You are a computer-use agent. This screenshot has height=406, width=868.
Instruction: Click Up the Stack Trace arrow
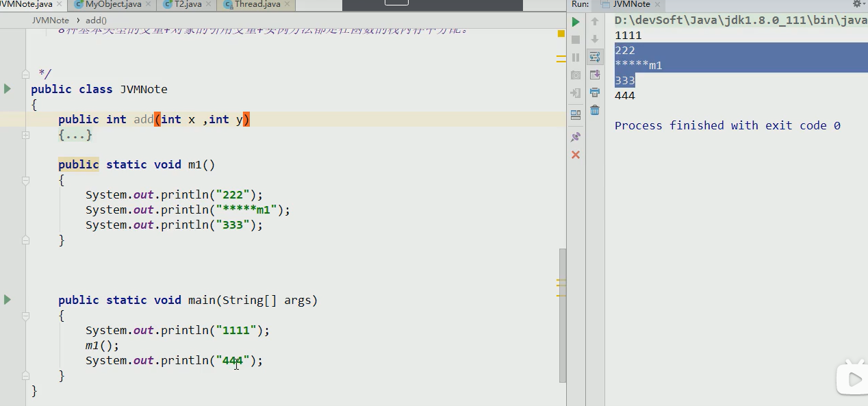(x=595, y=22)
